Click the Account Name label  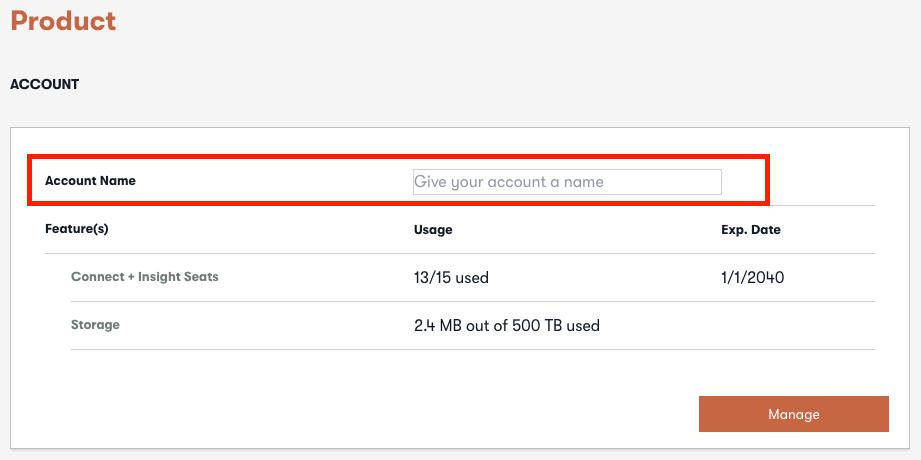(x=90, y=181)
